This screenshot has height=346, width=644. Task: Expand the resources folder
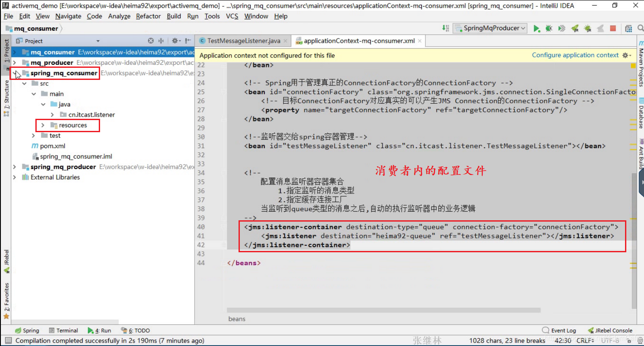pos(43,125)
